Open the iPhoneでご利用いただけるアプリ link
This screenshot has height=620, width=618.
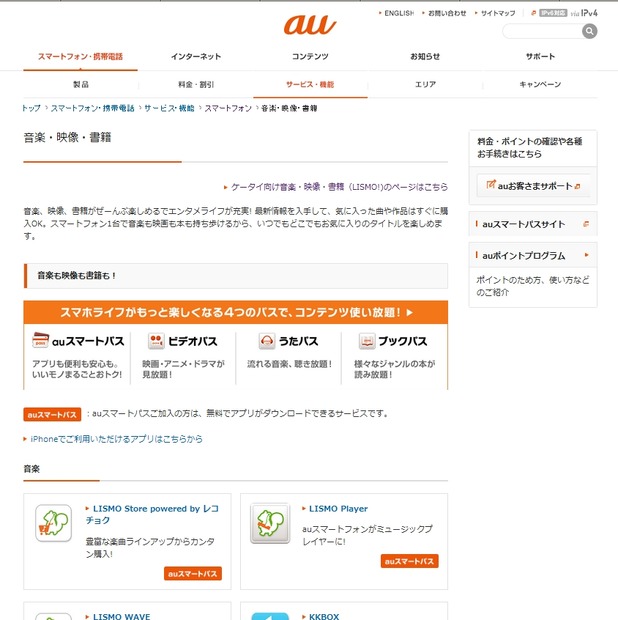[116, 439]
